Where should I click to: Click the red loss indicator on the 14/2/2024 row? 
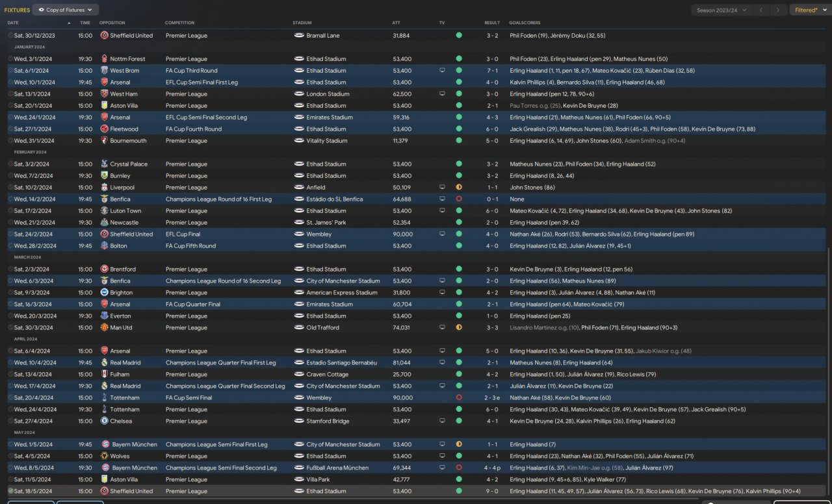(x=459, y=199)
